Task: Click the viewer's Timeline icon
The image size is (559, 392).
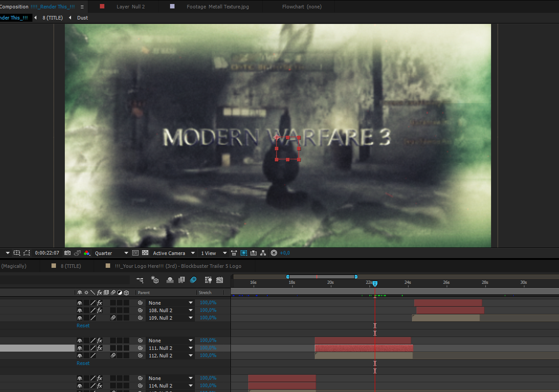Action: pyautogui.click(x=254, y=253)
